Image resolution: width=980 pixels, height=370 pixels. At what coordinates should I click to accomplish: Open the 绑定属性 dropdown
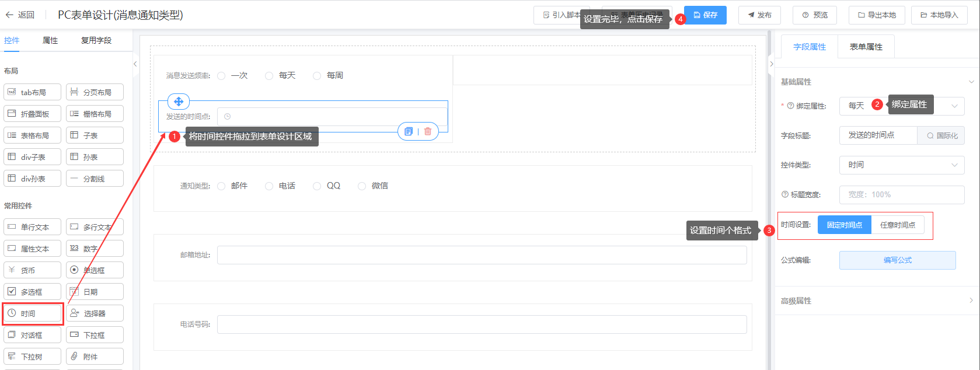point(902,106)
